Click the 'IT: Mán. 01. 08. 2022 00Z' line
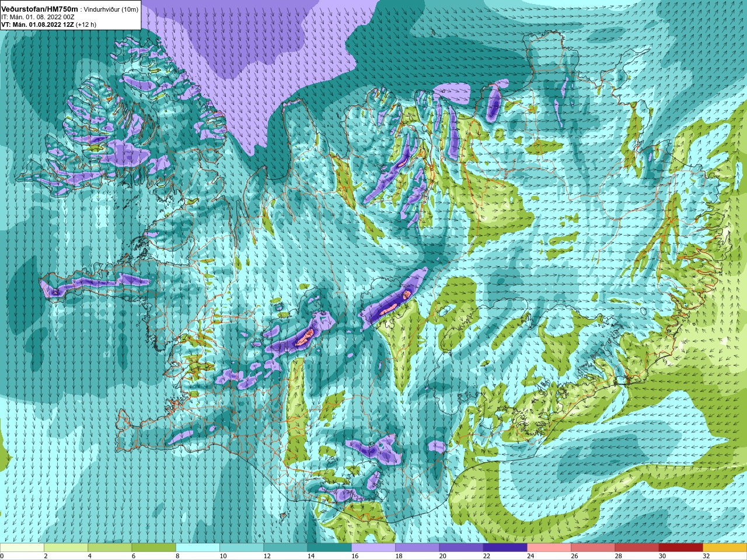This screenshot has height=560, width=747. click(38, 17)
